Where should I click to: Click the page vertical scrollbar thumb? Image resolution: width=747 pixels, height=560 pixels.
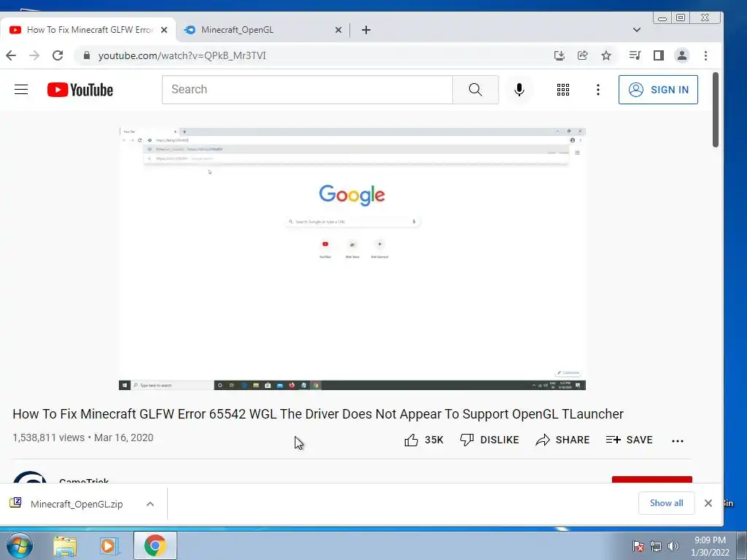[x=715, y=109]
